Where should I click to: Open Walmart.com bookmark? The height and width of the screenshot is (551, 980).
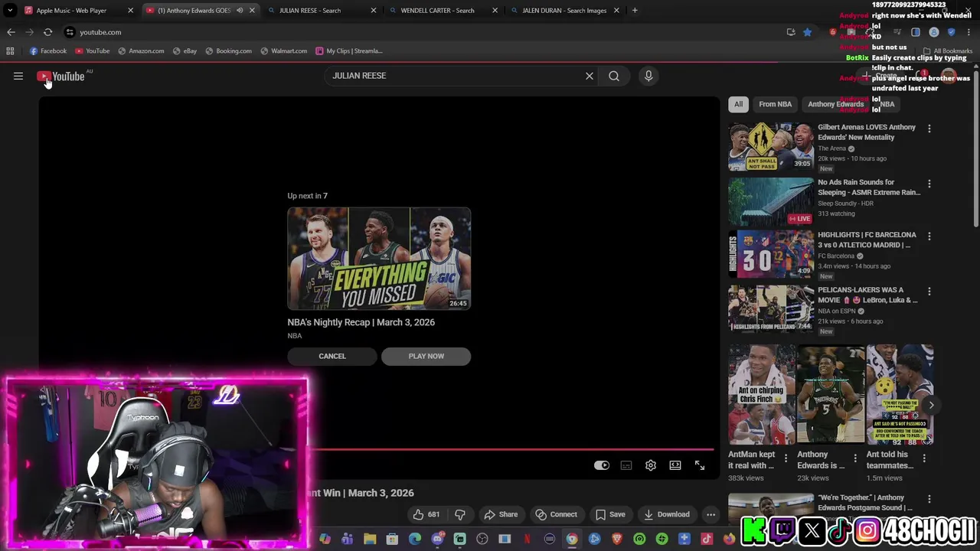pyautogui.click(x=283, y=51)
